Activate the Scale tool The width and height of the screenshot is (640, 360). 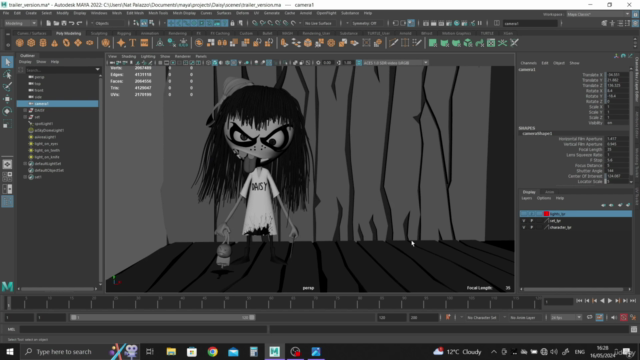coord(7,124)
